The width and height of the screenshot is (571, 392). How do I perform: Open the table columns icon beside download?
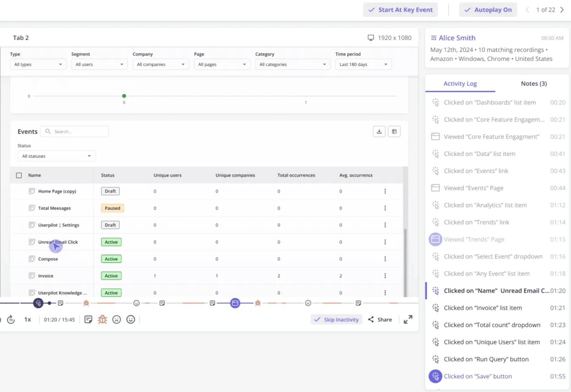click(x=394, y=131)
